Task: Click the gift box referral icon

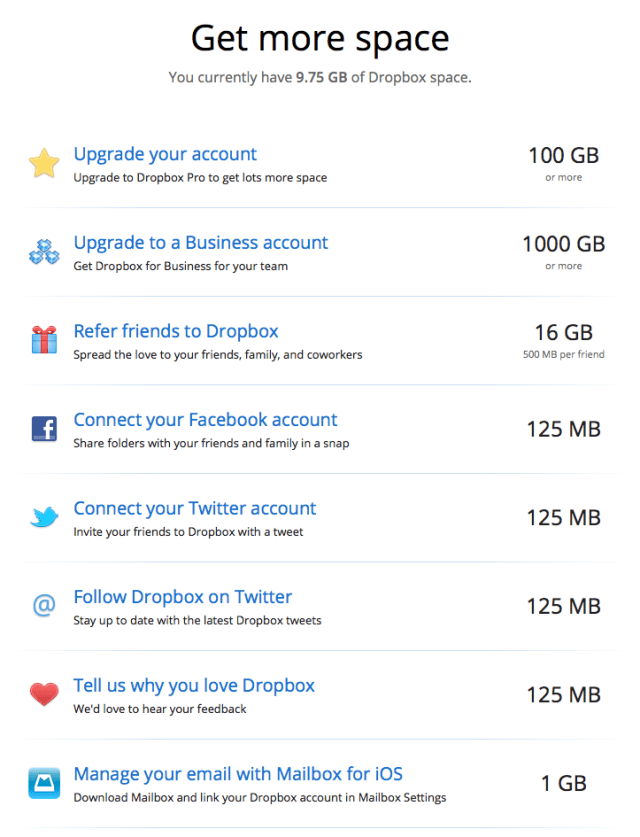Action: pos(44,341)
